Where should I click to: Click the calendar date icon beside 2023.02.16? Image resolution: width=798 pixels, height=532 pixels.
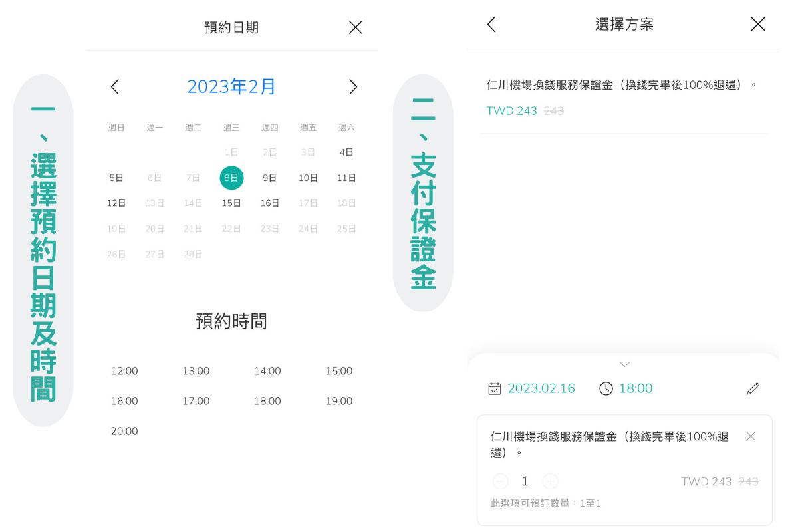(495, 388)
